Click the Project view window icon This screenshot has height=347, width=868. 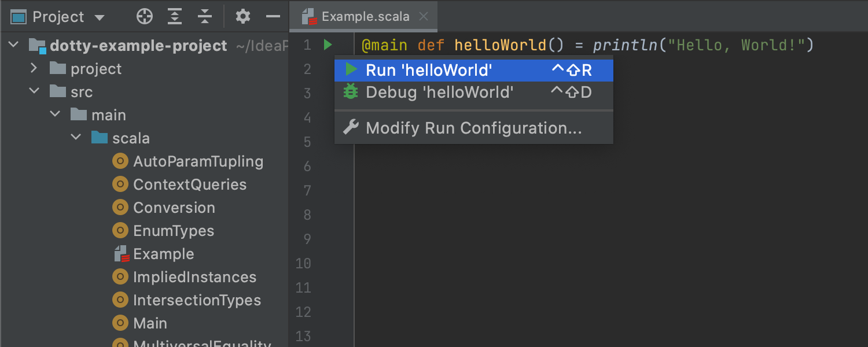19,17
